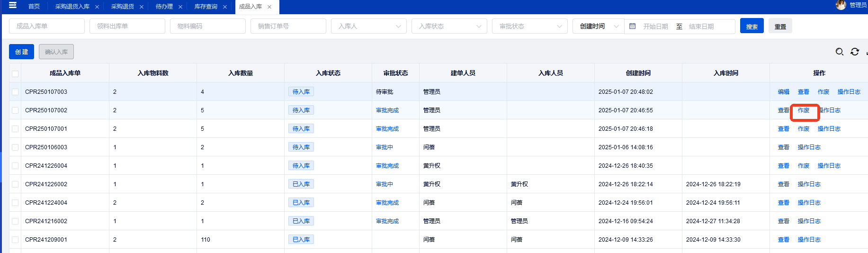Open the 待办理 tab
Image resolution: width=868 pixels, height=253 pixels.
tap(164, 7)
